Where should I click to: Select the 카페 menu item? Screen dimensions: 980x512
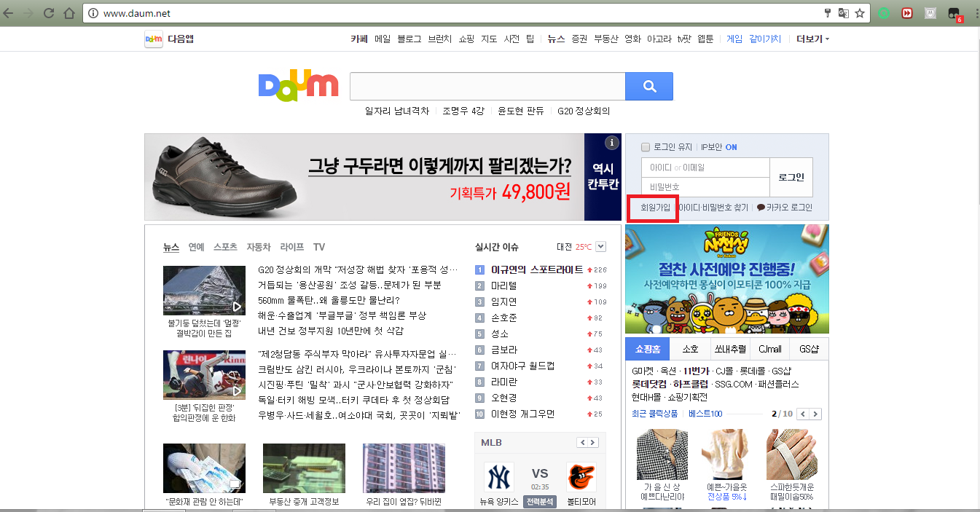click(x=359, y=39)
